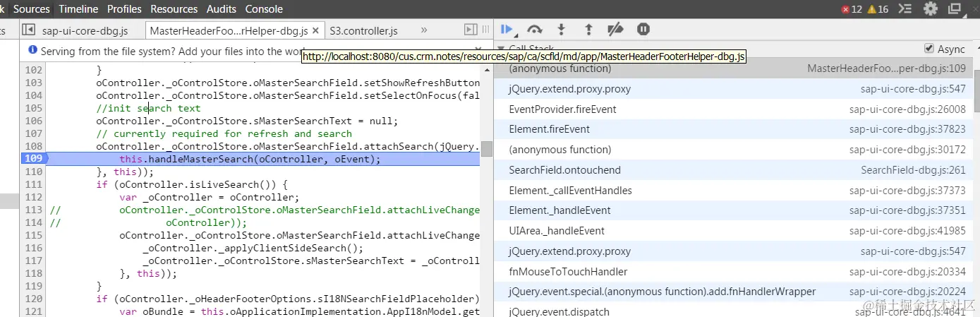Click the yellow warning count 16

(878, 9)
